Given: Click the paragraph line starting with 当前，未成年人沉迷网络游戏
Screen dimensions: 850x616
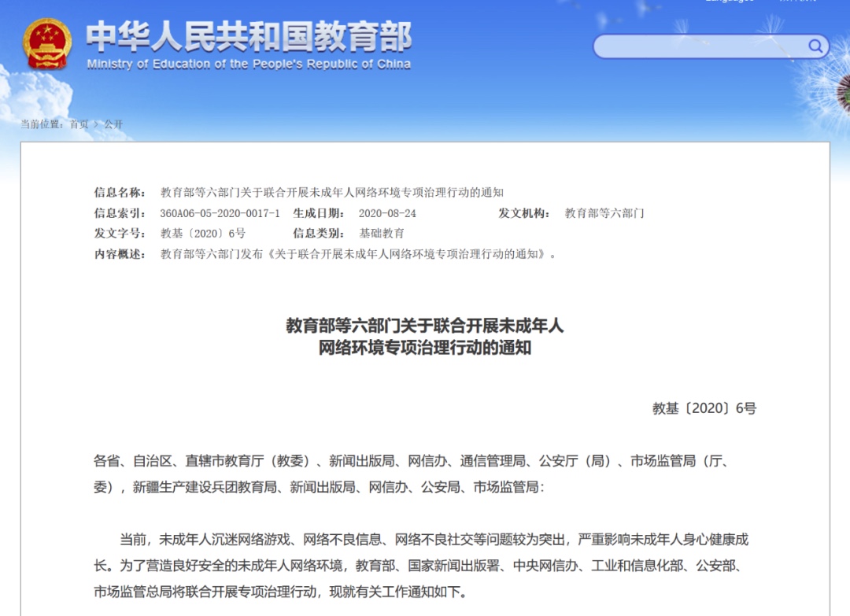Looking at the screenshot, I should tap(434, 540).
